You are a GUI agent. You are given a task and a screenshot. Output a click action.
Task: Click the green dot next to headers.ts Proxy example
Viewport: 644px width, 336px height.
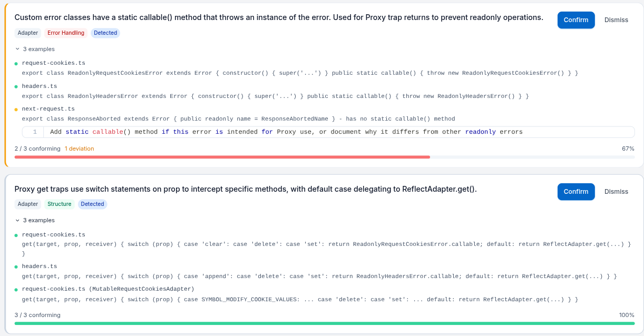(16, 266)
